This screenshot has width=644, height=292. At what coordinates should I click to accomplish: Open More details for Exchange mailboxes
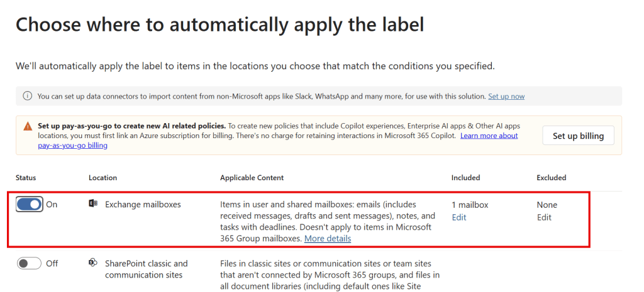pos(328,239)
